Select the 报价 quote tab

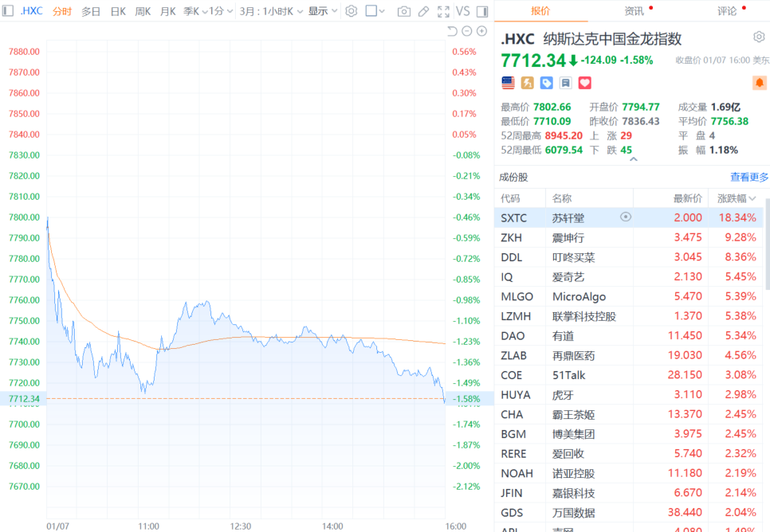(540, 11)
